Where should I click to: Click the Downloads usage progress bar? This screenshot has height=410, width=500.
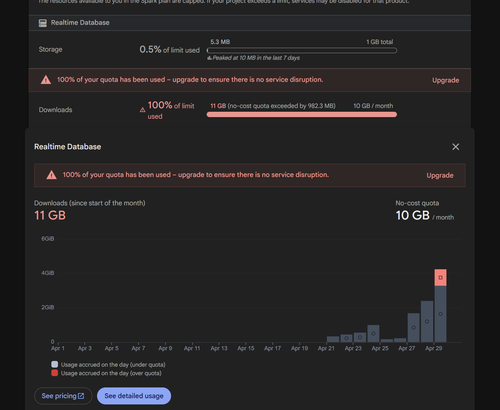pos(302,115)
